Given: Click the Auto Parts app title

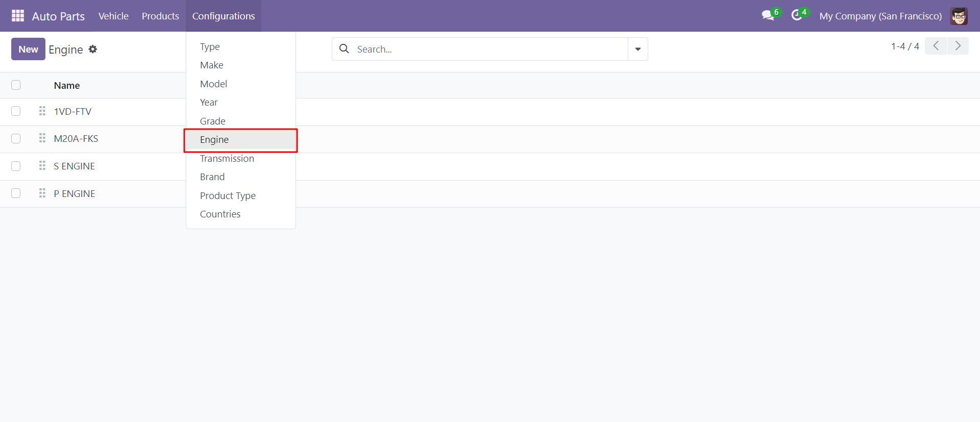Looking at the screenshot, I should (x=58, y=16).
